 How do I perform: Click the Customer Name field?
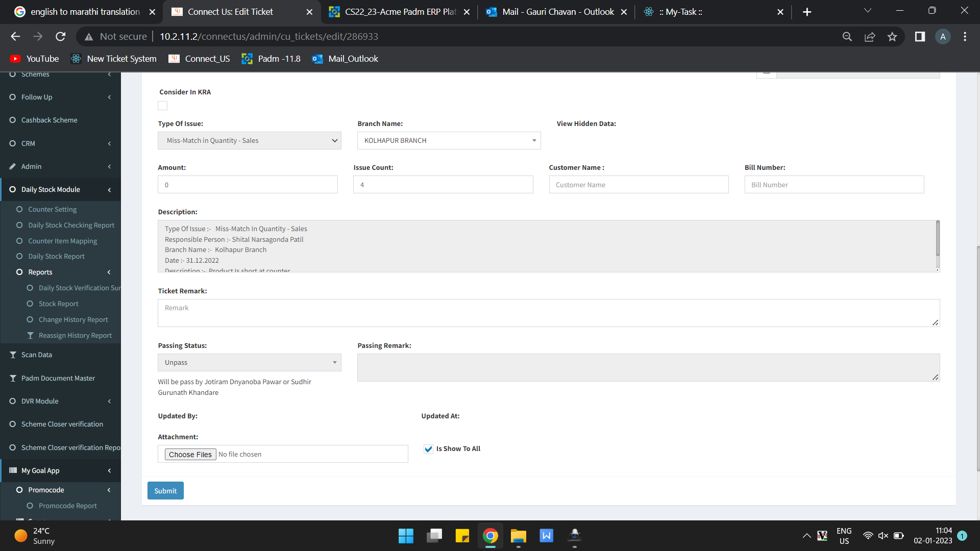click(639, 185)
